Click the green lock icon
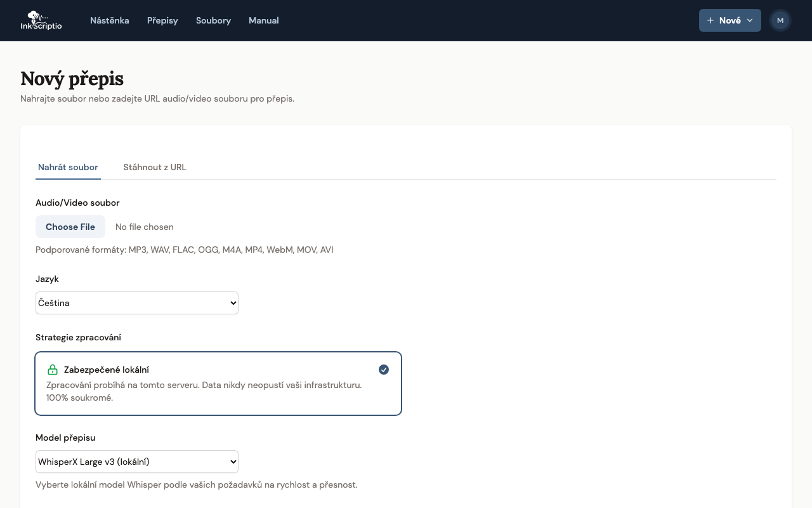The width and height of the screenshot is (812, 508). click(x=53, y=370)
